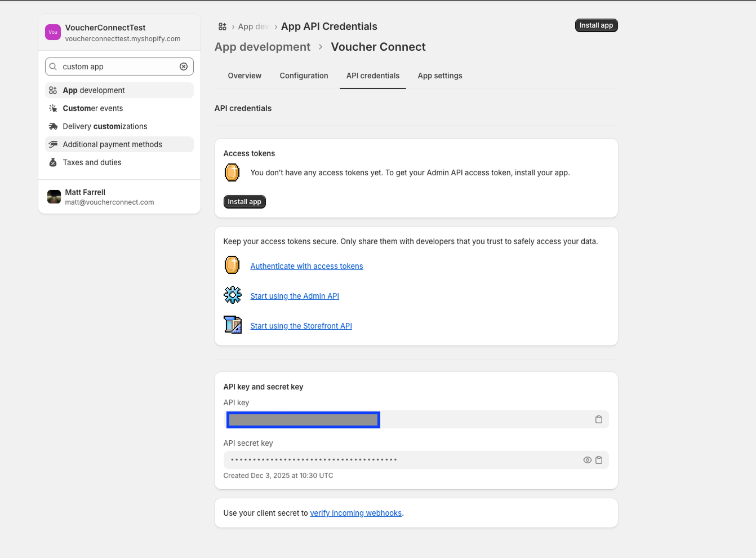Click Install app in the Access tokens card
Viewport: 756px width, 558px height.
click(x=244, y=202)
